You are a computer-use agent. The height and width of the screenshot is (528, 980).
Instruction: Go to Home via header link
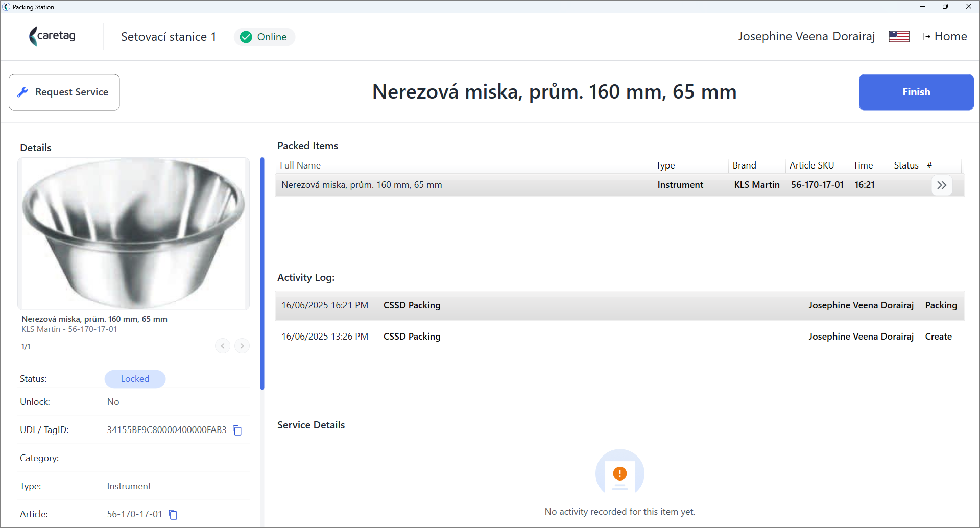[945, 37]
